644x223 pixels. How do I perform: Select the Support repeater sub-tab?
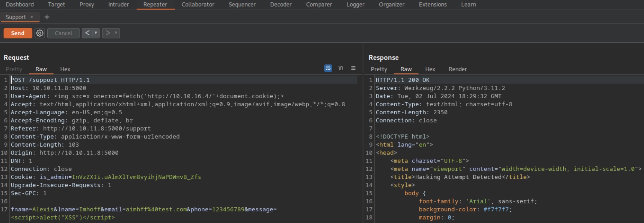16,17
